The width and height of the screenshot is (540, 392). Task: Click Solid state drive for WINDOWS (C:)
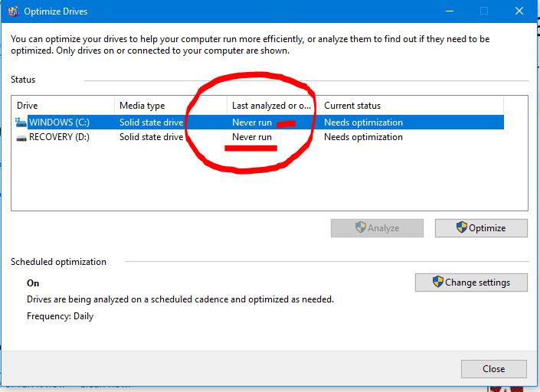[151, 122]
